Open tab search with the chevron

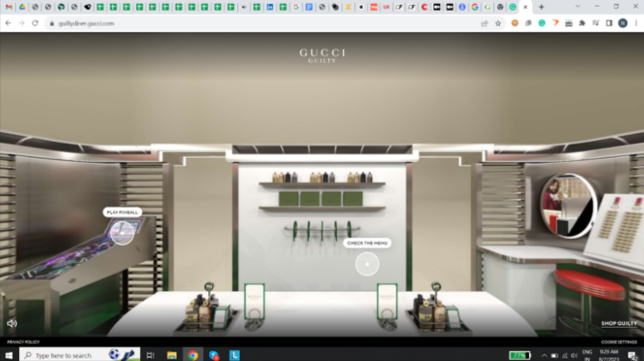pyautogui.click(x=578, y=7)
